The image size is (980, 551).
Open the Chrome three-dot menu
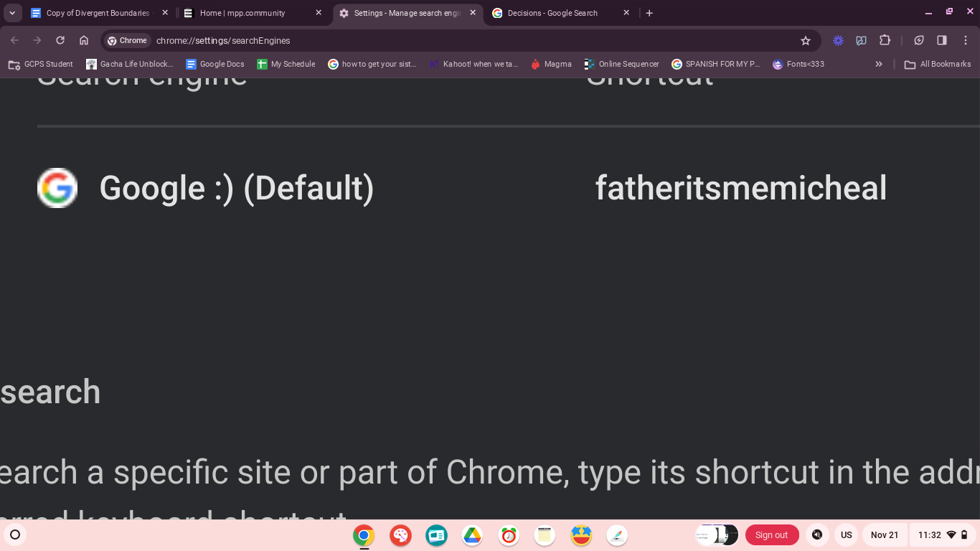[x=966, y=40]
